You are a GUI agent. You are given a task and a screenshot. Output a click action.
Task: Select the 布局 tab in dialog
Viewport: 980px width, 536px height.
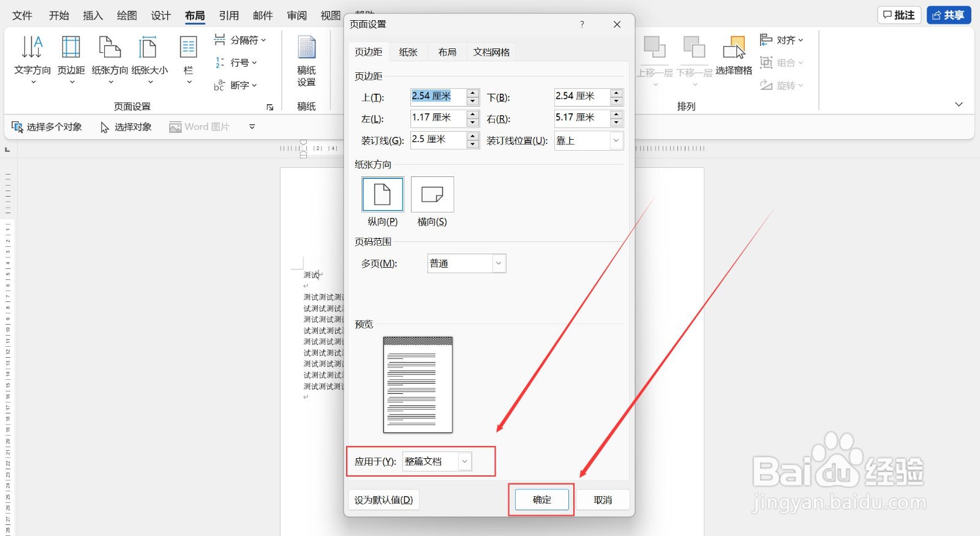(x=448, y=52)
